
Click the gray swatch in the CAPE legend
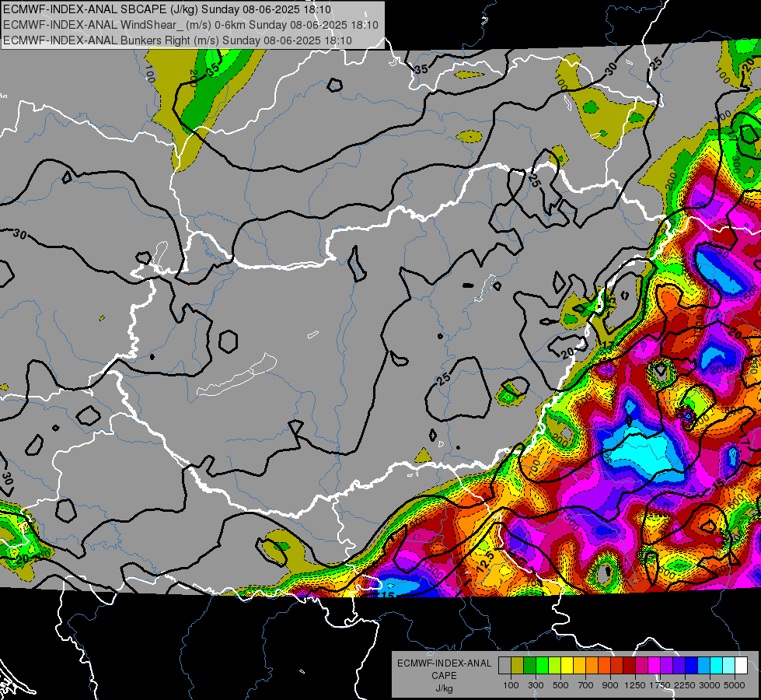pyautogui.click(x=504, y=666)
